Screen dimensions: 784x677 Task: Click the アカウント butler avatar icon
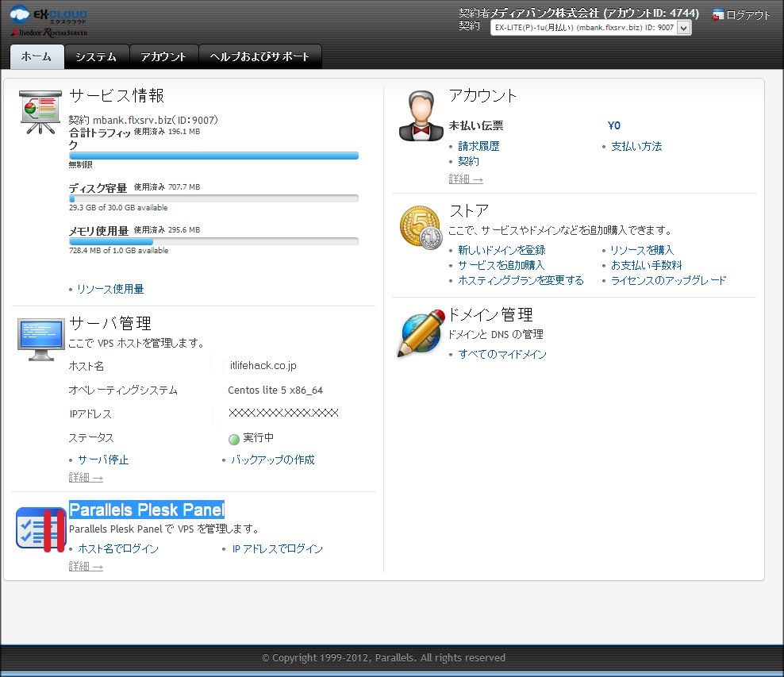pyautogui.click(x=421, y=116)
